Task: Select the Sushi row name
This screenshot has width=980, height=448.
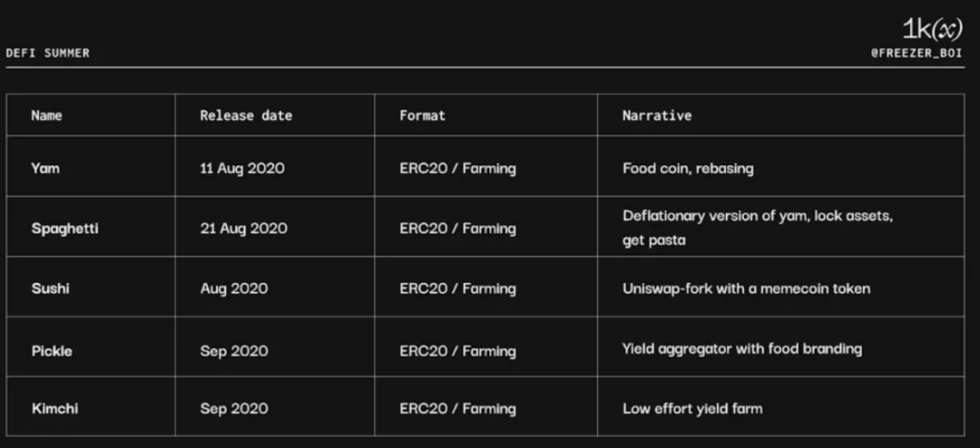Action: click(x=51, y=288)
